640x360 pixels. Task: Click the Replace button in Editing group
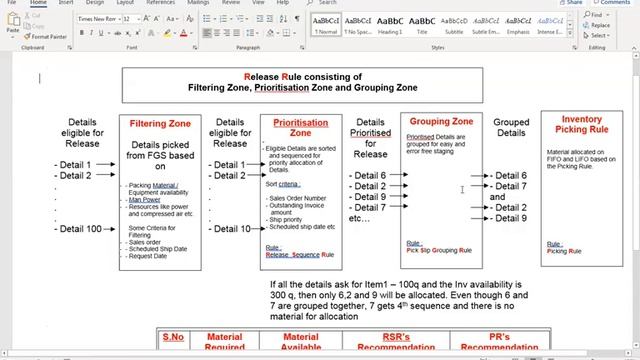click(596, 25)
